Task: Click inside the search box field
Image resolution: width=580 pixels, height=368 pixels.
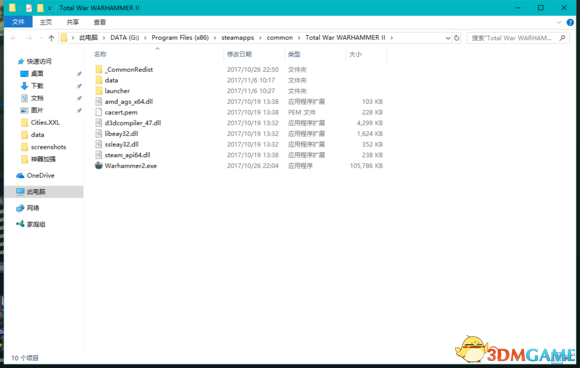Action: pos(512,38)
